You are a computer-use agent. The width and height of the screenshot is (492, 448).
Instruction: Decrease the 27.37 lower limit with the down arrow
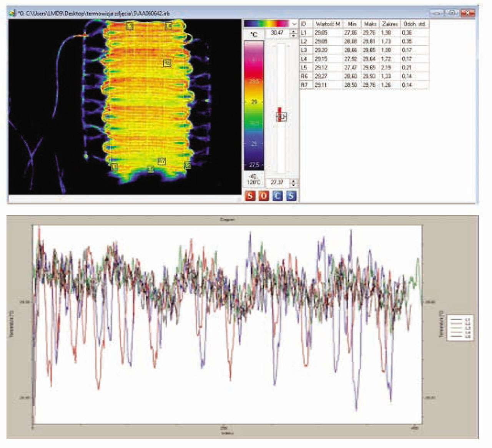pos(294,184)
